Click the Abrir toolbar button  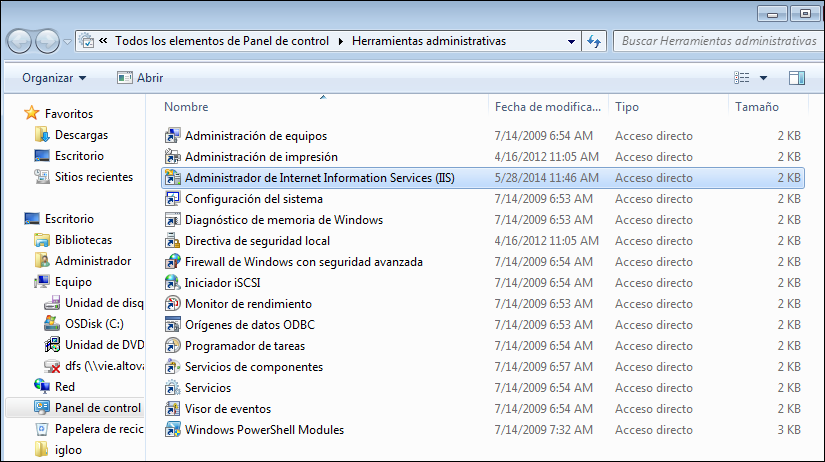point(140,78)
